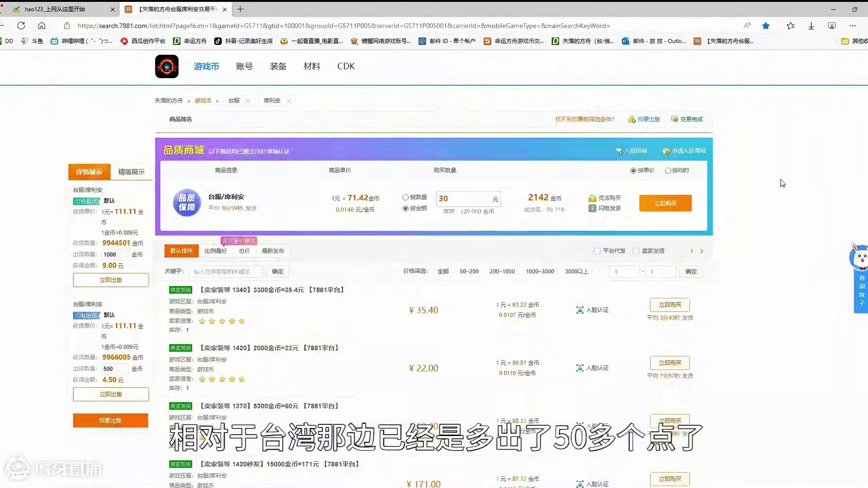Switch to the 装备 navigation tab
Image resolution: width=868 pixels, height=488 pixels.
[x=278, y=66]
